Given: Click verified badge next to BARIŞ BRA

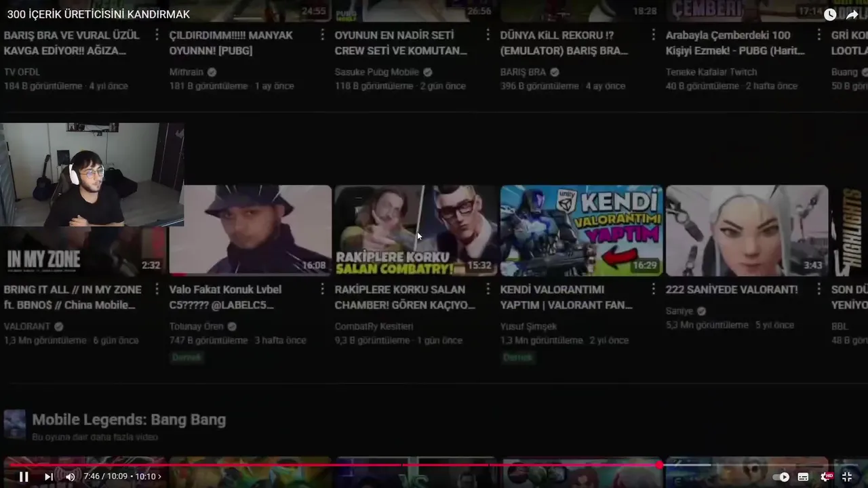Looking at the screenshot, I should click(555, 72).
